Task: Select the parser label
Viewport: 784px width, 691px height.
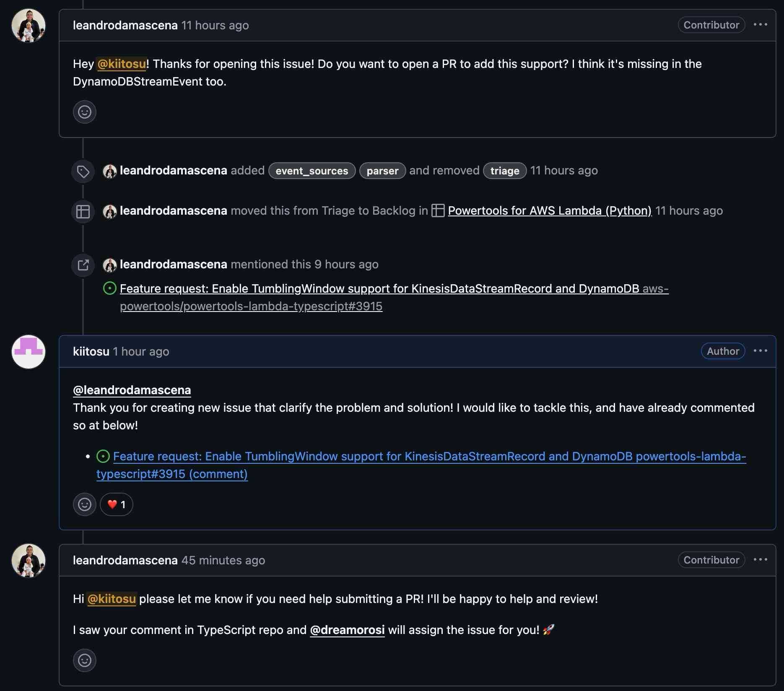Action: click(x=382, y=171)
